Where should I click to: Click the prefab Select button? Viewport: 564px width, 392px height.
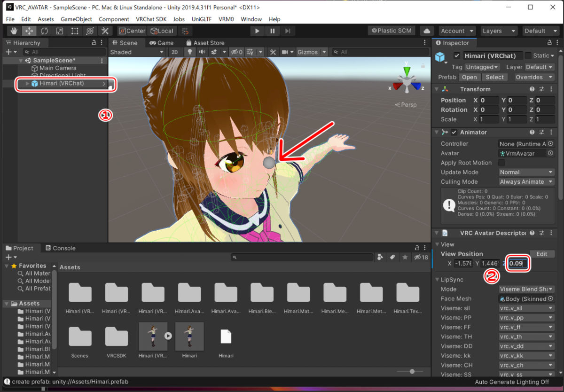point(494,77)
